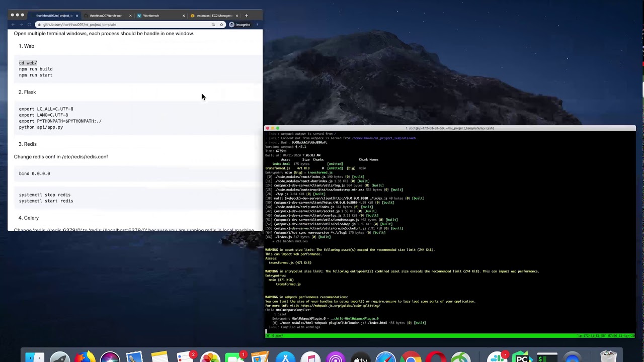Open Music app from the dock

pyautogui.click(x=310, y=357)
